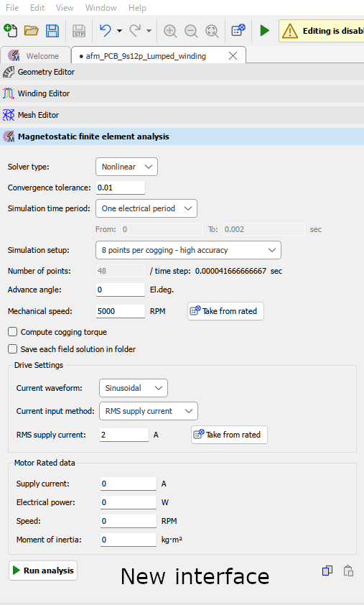
Task: Open the redo history dropdown arrow
Action: click(149, 31)
